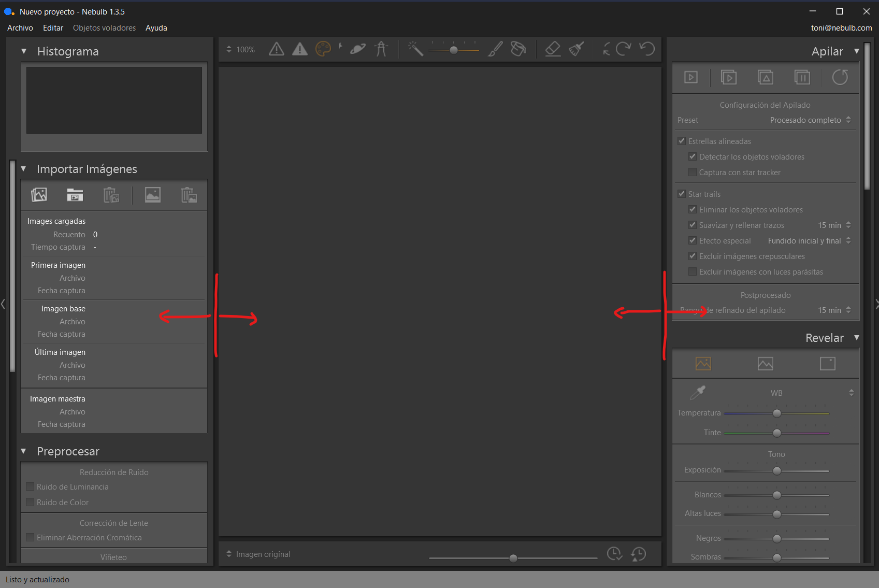Image resolution: width=879 pixels, height=588 pixels.
Task: Enable Ruido de Color checkbox
Action: (30, 502)
